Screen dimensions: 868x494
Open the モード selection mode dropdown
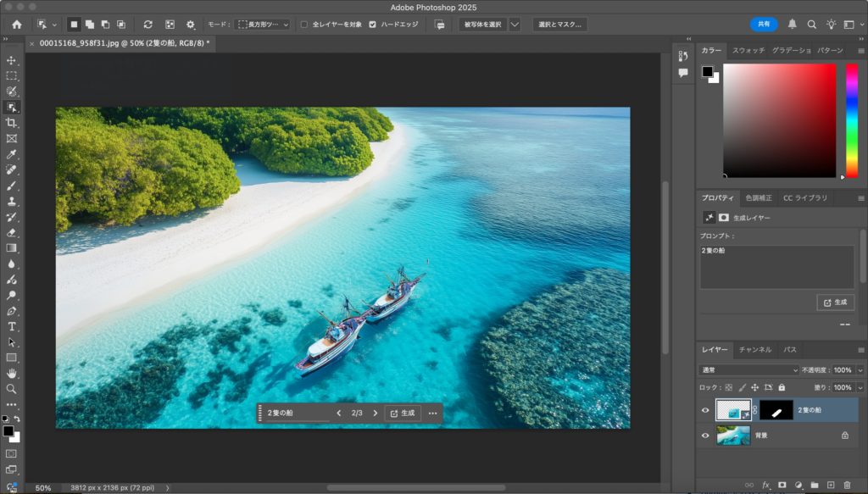click(x=263, y=25)
